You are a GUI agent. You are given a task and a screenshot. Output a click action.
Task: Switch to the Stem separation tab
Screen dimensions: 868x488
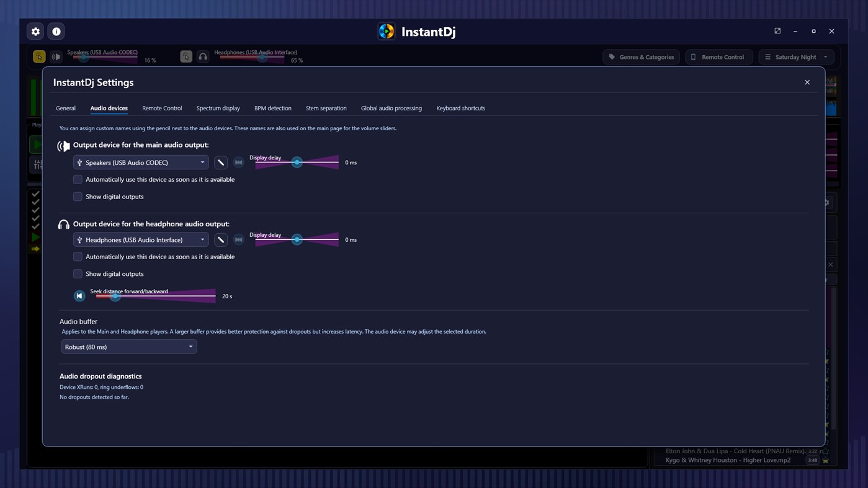[326, 109]
